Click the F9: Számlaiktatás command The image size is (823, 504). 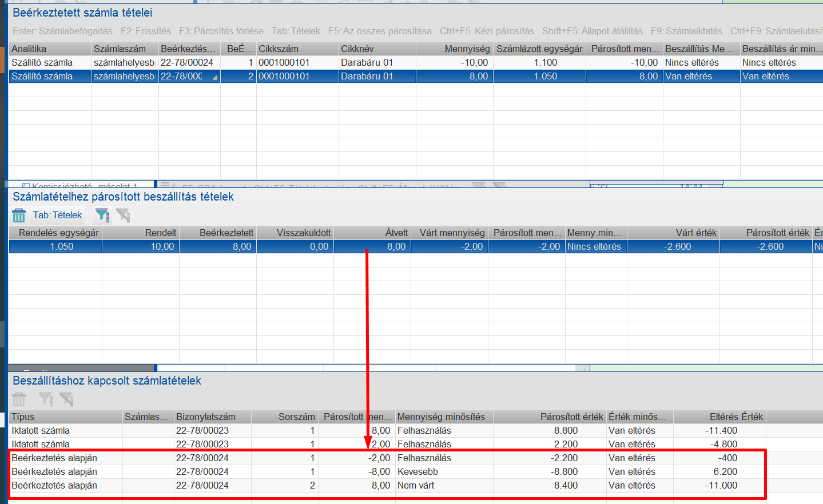pos(686,31)
